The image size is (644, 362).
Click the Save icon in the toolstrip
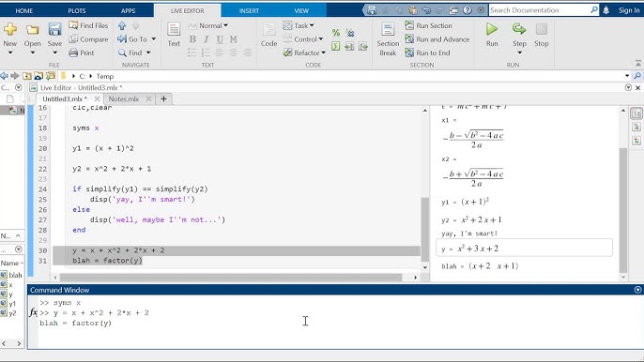(54, 30)
